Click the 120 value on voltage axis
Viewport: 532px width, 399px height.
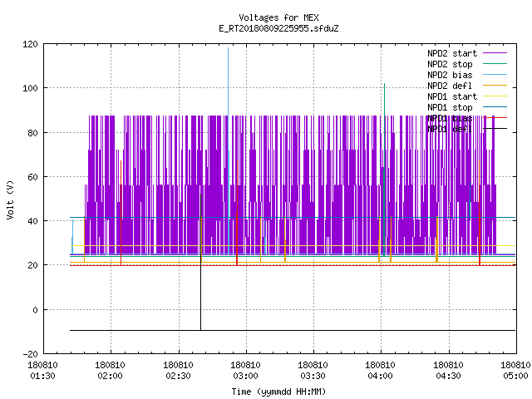point(30,44)
